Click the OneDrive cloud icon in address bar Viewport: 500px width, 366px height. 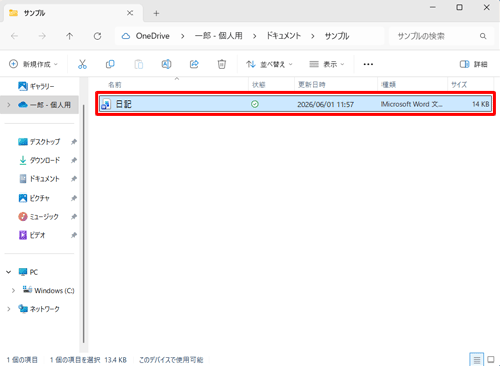(126, 36)
